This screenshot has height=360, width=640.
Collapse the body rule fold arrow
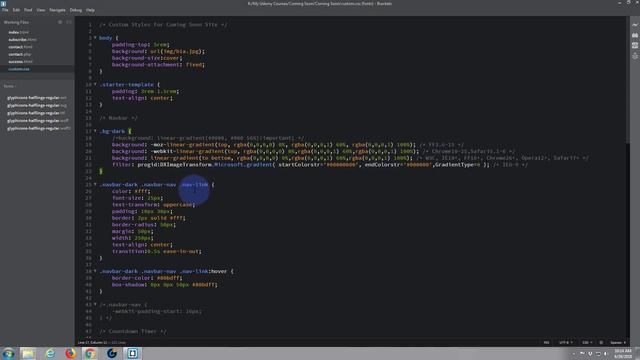95,38
